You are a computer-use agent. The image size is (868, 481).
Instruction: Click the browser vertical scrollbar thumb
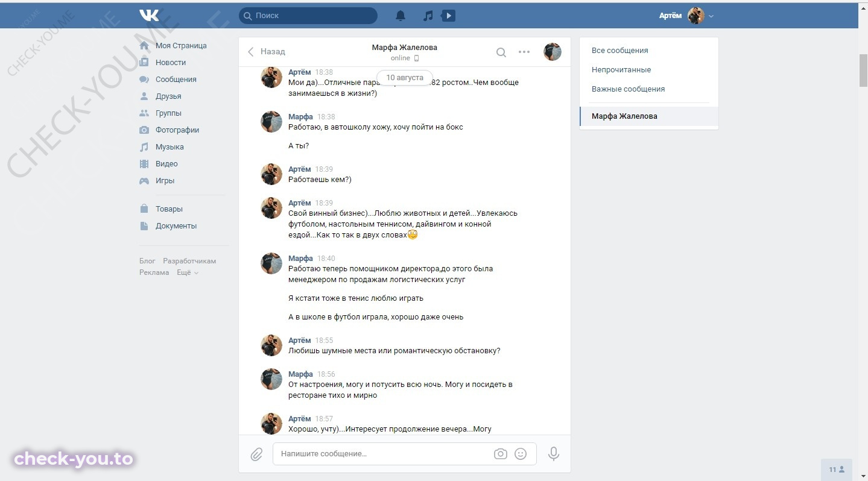[x=863, y=71]
